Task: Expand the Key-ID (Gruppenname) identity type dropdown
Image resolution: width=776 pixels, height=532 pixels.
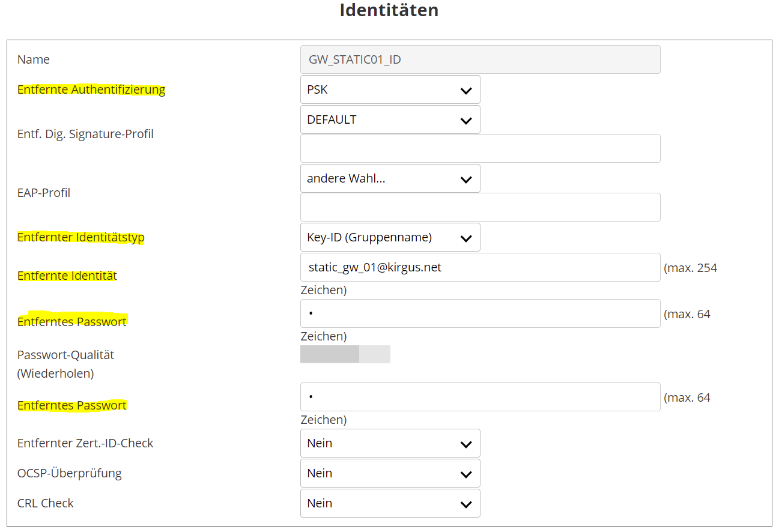Action: click(x=390, y=238)
